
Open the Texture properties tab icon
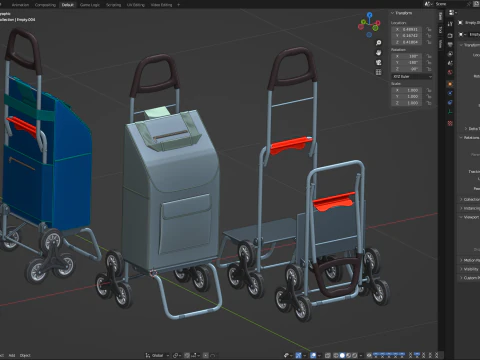coord(450,123)
